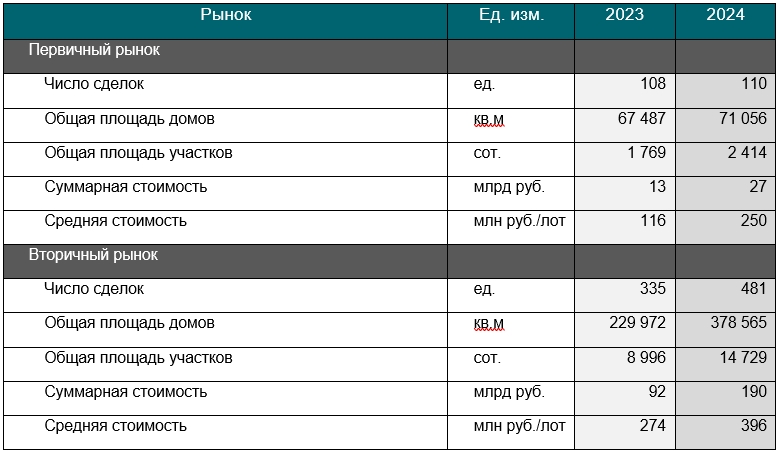Select the secondary market 335 deals cell
780x452 pixels.
coord(625,295)
